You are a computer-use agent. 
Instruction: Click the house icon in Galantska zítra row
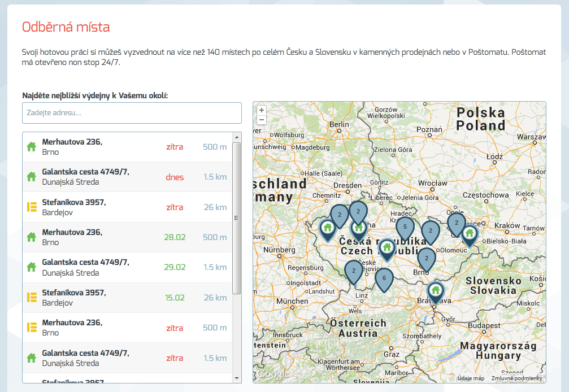click(x=32, y=358)
